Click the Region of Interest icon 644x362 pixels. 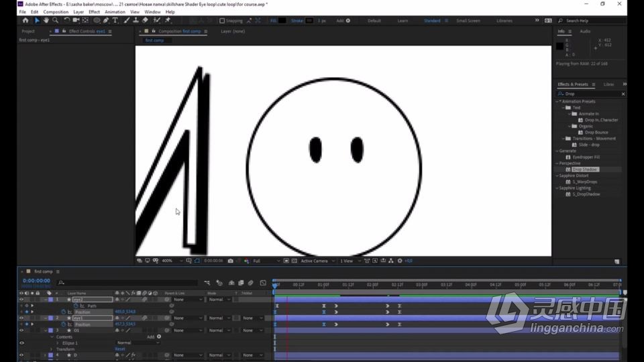click(x=286, y=261)
